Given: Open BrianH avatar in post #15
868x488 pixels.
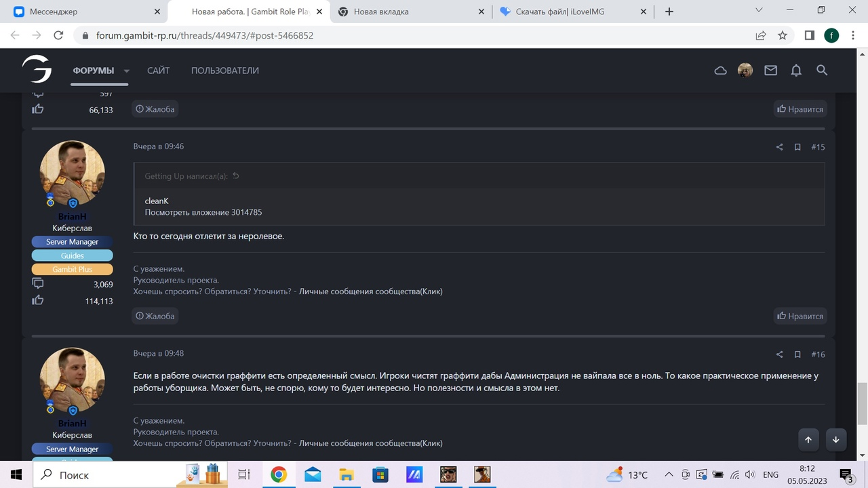Looking at the screenshot, I should [72, 174].
